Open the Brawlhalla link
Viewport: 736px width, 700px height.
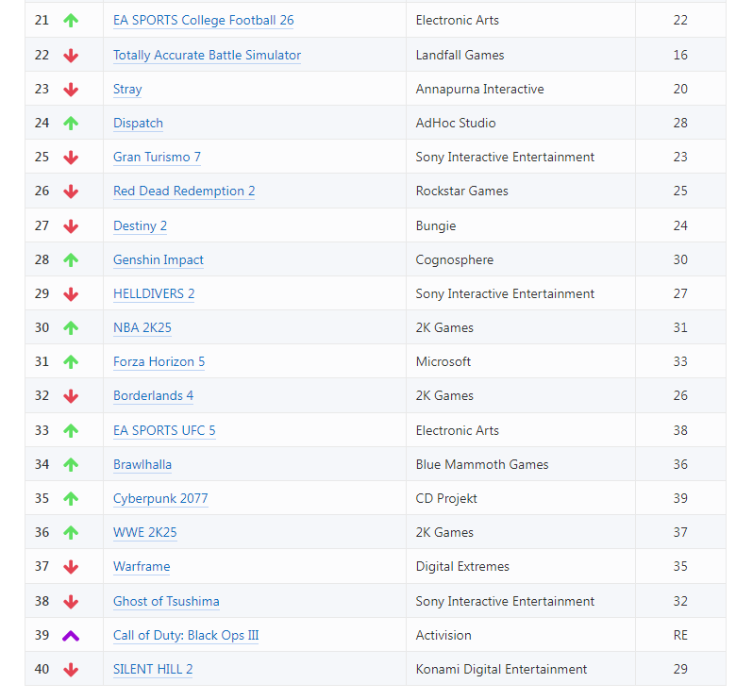coord(142,464)
